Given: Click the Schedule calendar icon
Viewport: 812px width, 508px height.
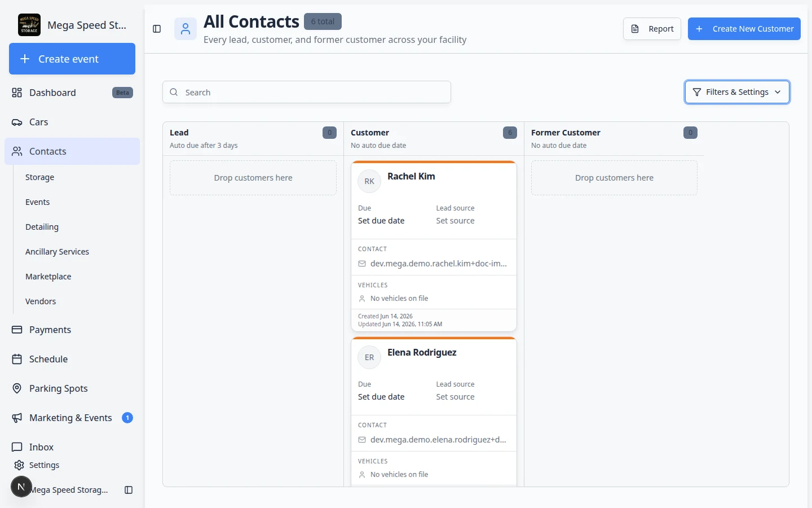Looking at the screenshot, I should click(x=17, y=359).
